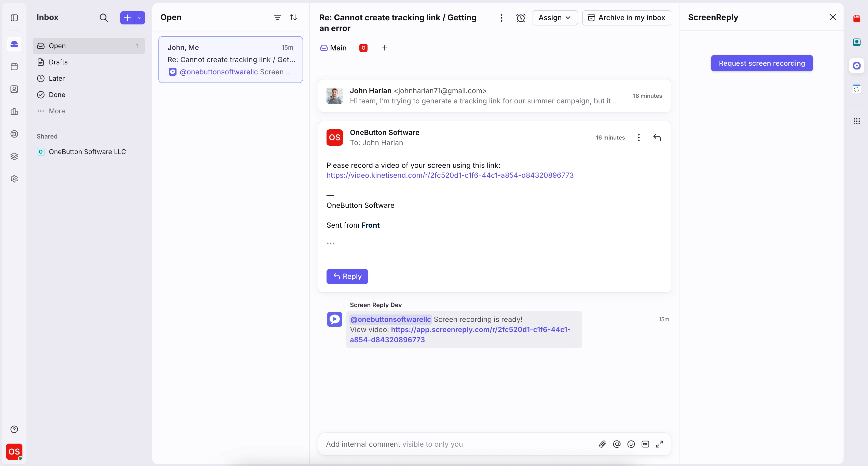This screenshot has width=868, height=466.
Task: Insert a GIF into the comment
Action: (x=645, y=444)
